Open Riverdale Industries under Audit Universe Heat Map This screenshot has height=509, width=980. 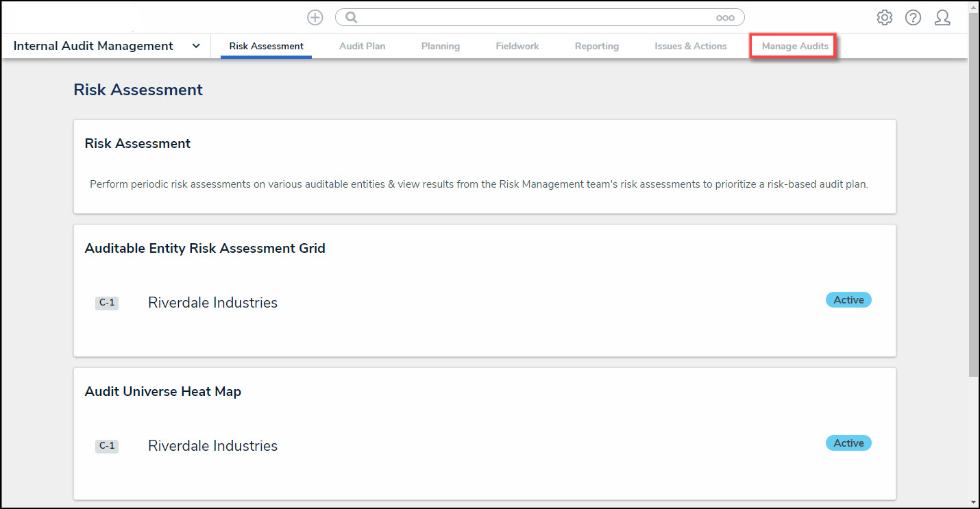click(212, 446)
